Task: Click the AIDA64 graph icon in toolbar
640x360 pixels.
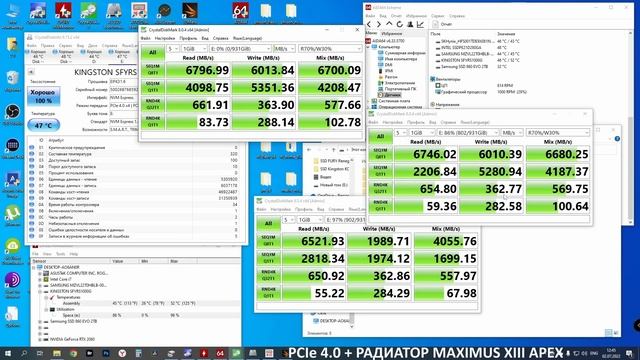Action: coord(420,24)
